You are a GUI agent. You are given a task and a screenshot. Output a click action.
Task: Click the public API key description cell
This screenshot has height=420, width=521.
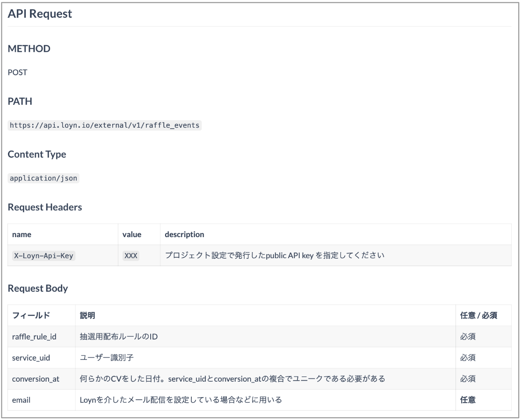336,255
